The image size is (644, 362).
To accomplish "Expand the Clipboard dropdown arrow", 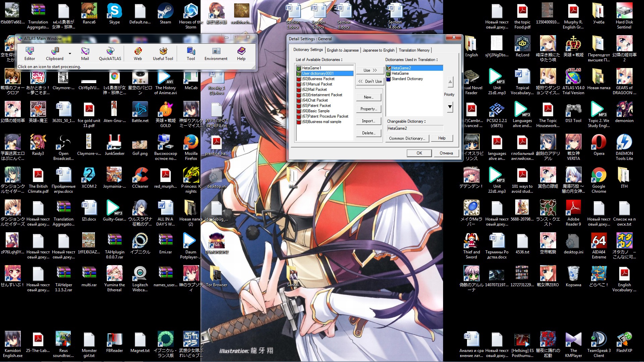I will pos(70,53).
